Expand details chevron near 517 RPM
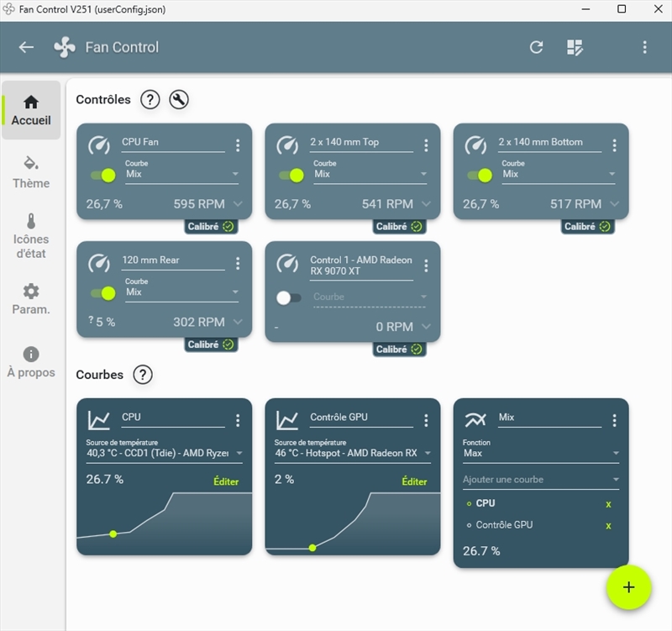This screenshot has height=631, width=672. tap(615, 204)
